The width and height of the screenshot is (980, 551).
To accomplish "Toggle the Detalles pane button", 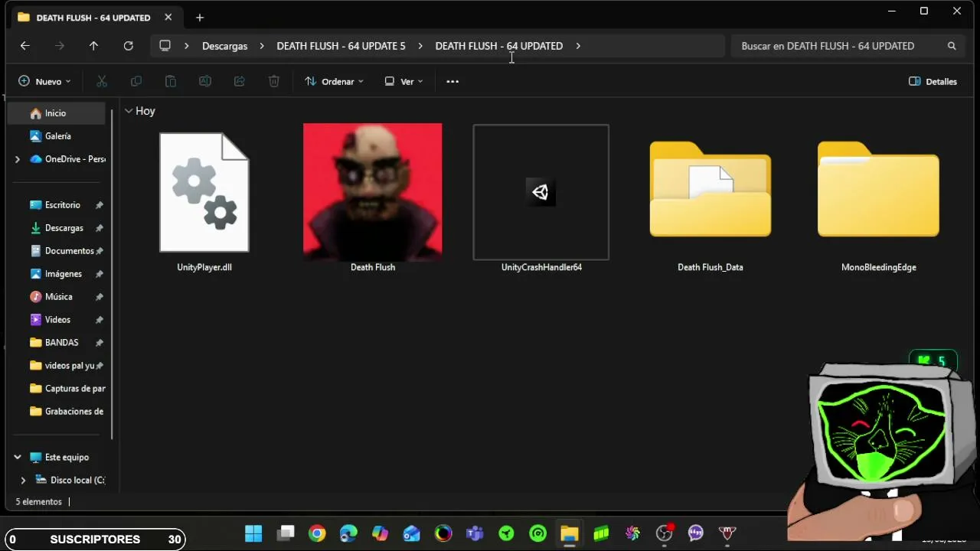I will (933, 81).
